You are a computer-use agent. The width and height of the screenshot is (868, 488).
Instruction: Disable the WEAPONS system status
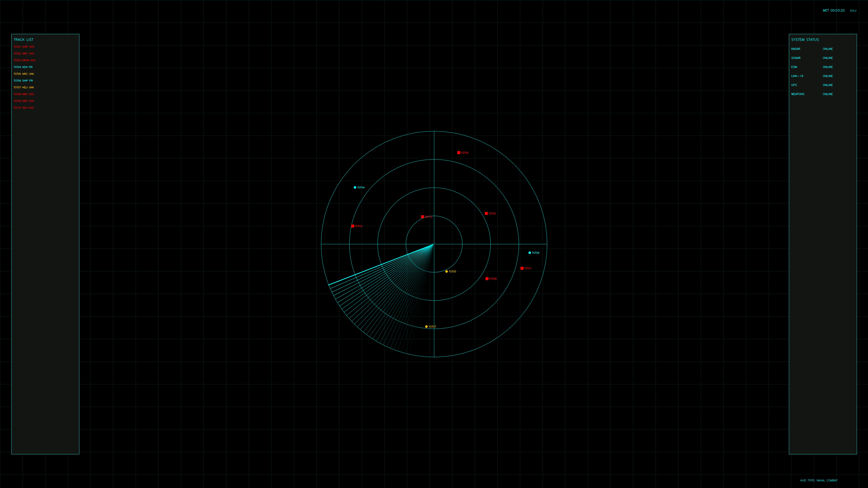click(x=828, y=94)
